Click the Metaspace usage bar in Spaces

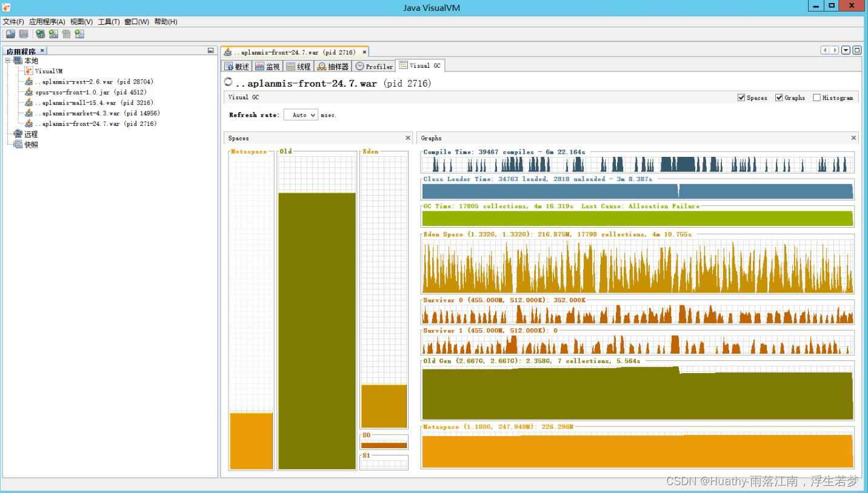tap(252, 441)
